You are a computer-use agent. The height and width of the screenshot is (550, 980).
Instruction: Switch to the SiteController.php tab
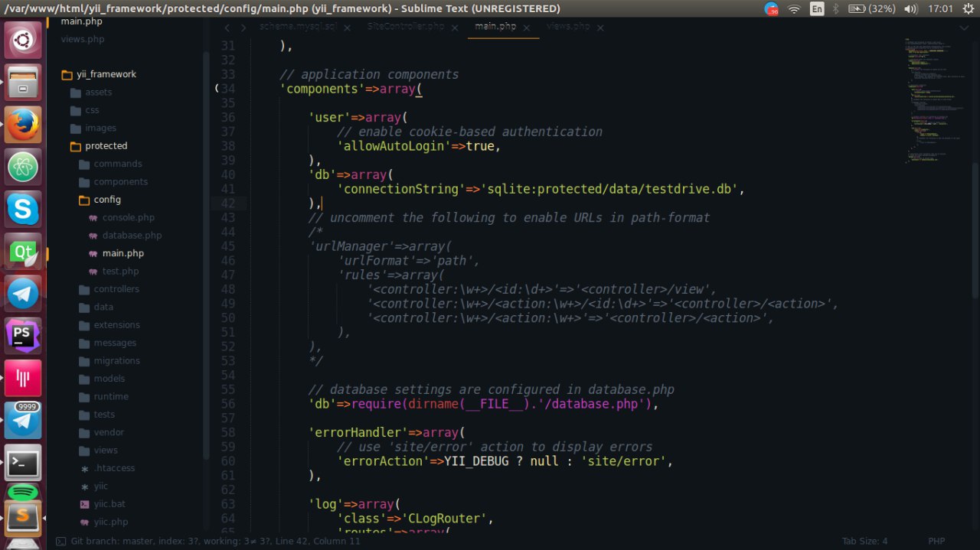(x=405, y=27)
